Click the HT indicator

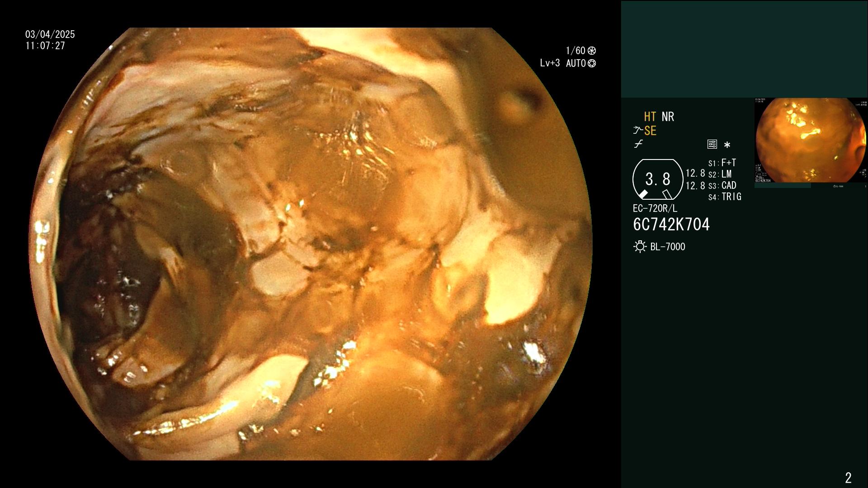[650, 117]
